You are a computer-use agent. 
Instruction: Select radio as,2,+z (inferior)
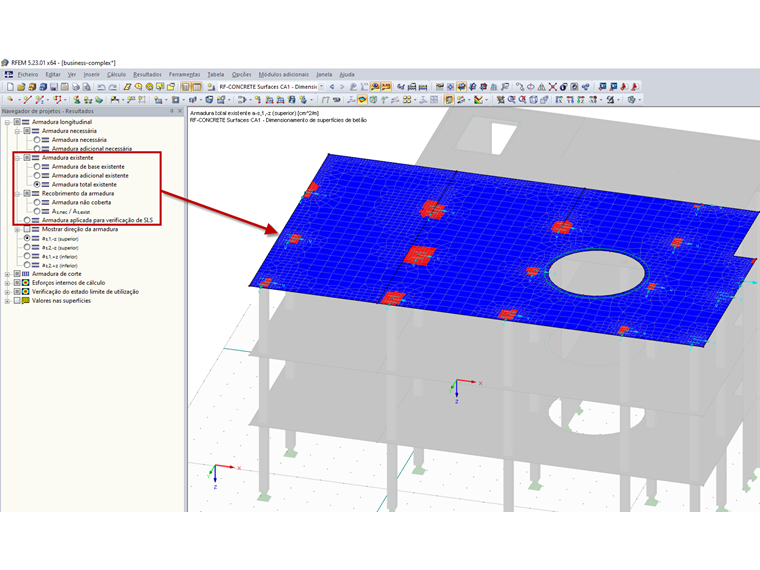click(27, 265)
